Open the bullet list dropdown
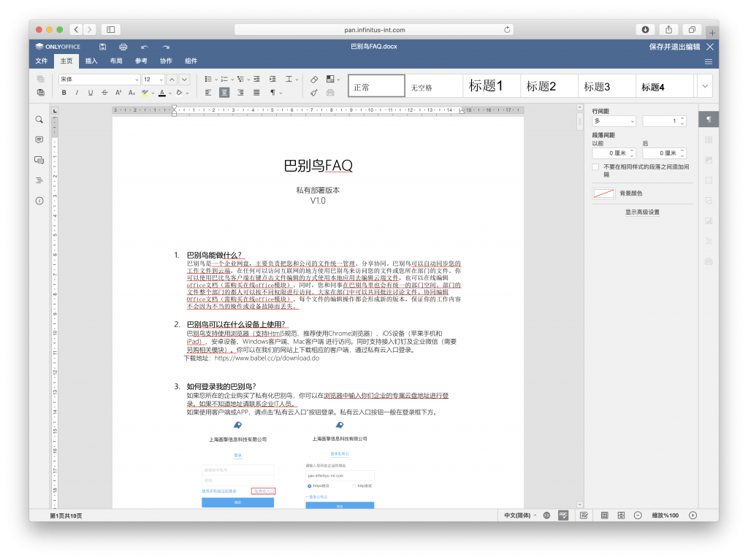Screen dimensions: 748x560 tap(216, 80)
